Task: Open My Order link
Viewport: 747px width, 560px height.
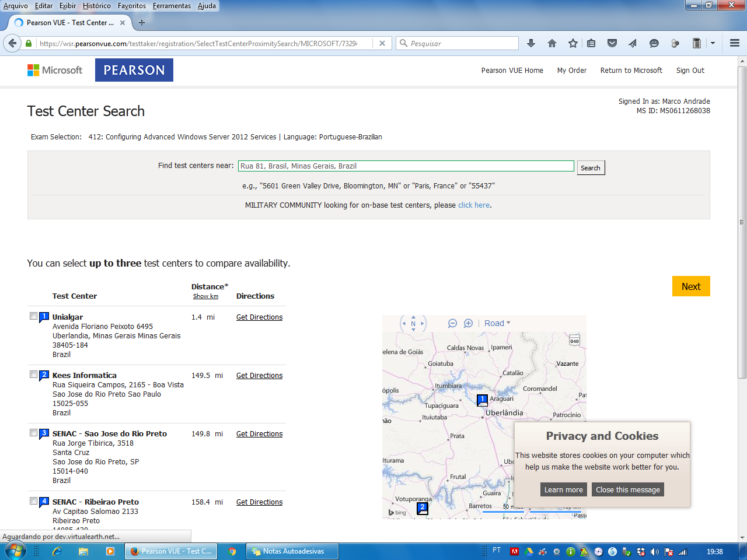Action: [x=572, y=71]
